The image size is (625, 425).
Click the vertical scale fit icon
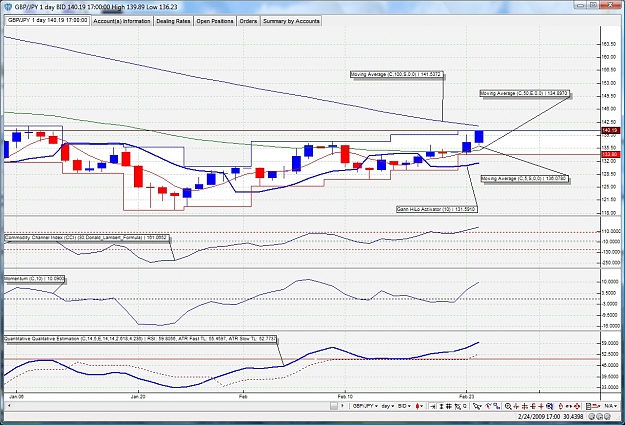coord(441,406)
